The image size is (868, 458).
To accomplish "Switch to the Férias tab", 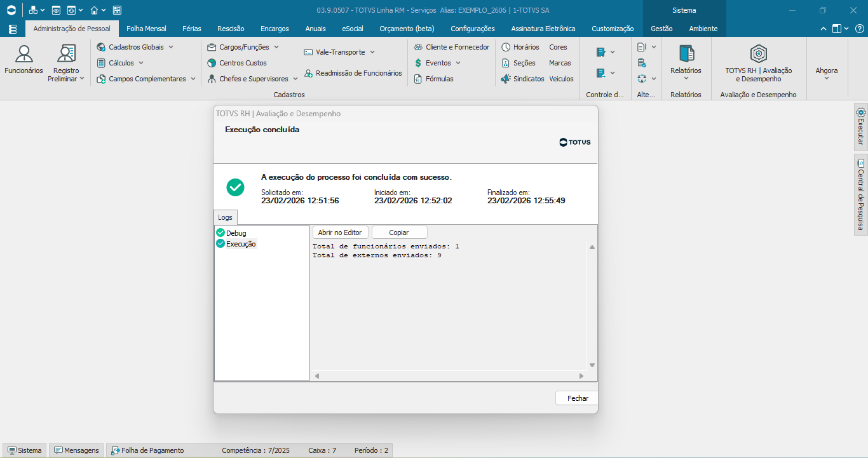I will (192, 29).
